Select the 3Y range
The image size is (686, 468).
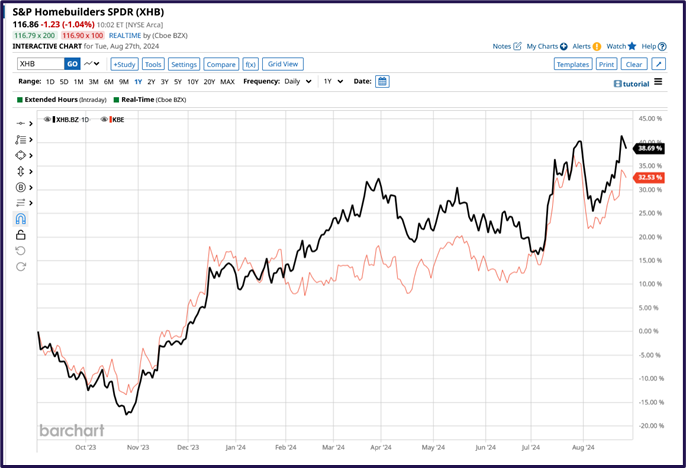pos(164,82)
